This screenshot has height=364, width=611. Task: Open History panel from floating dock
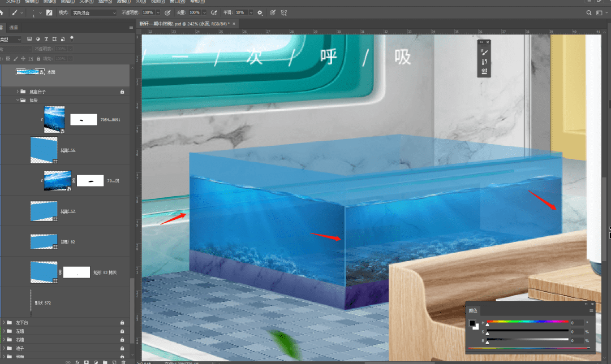point(485,61)
